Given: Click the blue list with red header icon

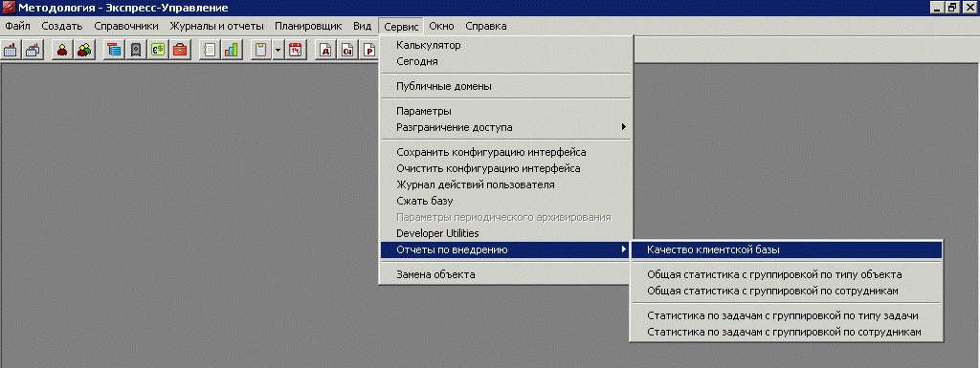Looking at the screenshot, I should click(113, 50).
